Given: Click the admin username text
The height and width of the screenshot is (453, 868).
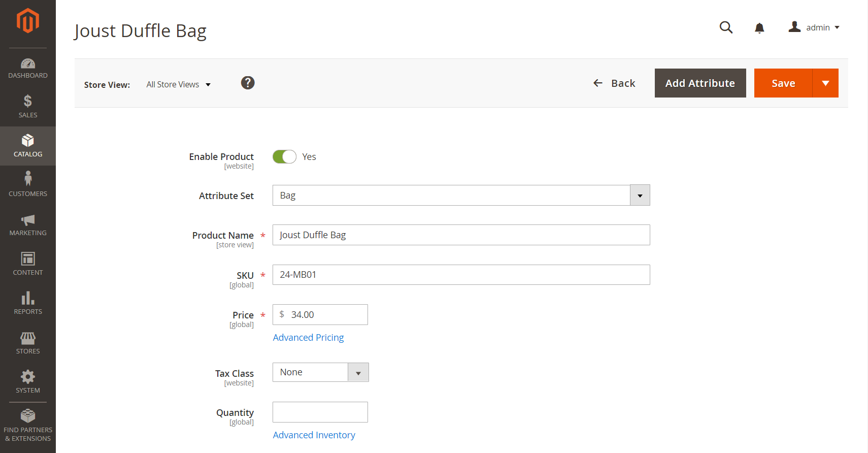Looking at the screenshot, I should point(818,27).
